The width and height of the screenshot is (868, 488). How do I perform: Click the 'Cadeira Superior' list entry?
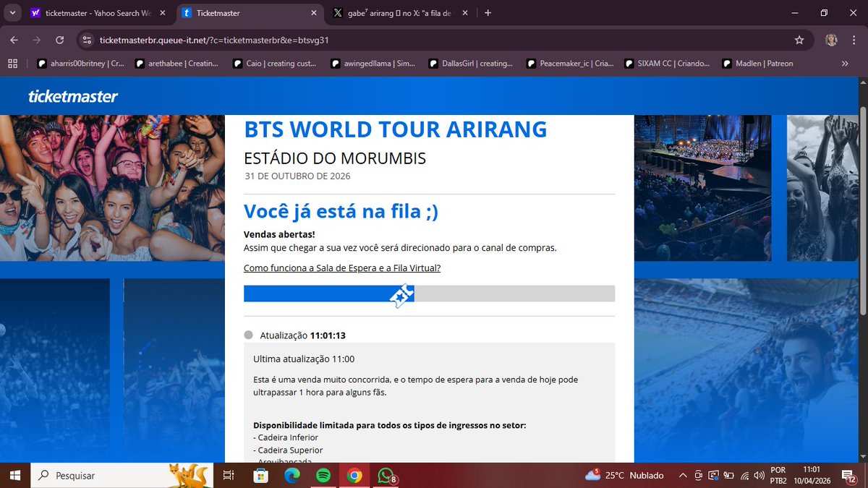point(288,450)
